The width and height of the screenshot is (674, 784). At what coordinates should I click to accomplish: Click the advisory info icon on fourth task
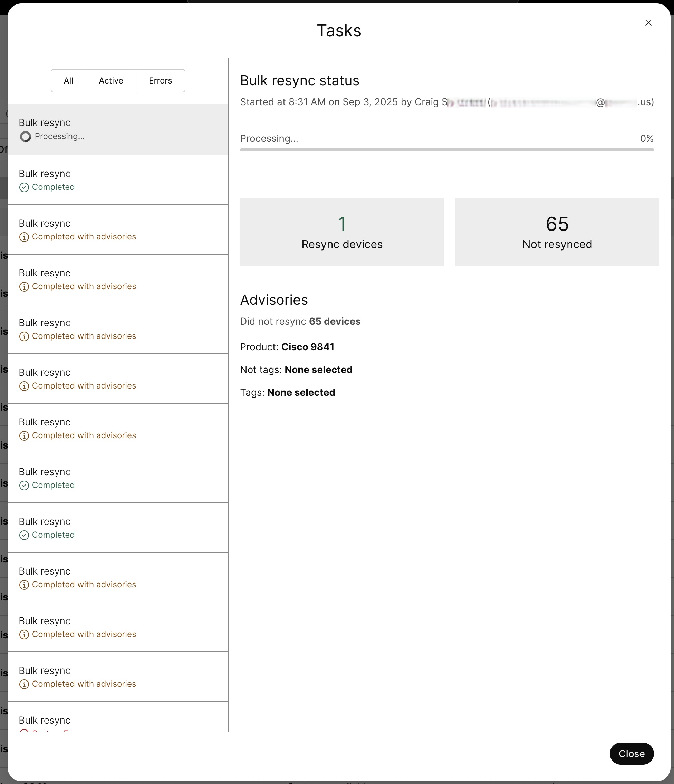click(x=24, y=287)
